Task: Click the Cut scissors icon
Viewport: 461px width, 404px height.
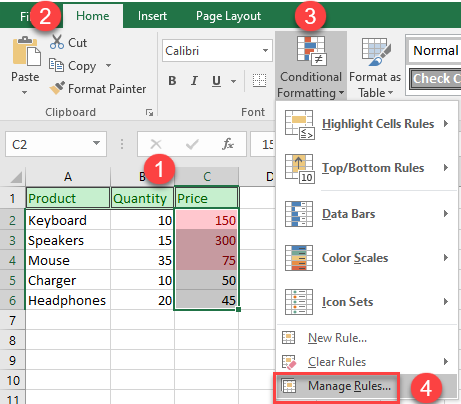Action: [x=57, y=42]
